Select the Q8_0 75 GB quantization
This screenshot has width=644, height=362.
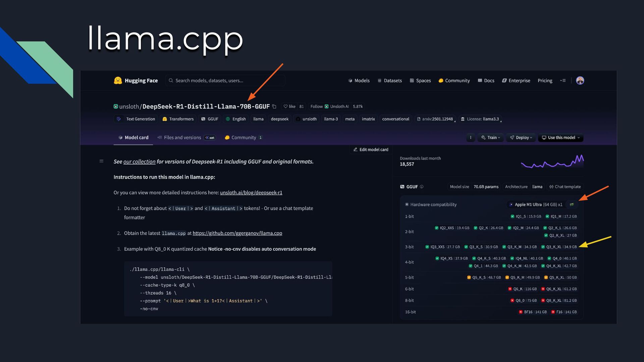click(523, 301)
